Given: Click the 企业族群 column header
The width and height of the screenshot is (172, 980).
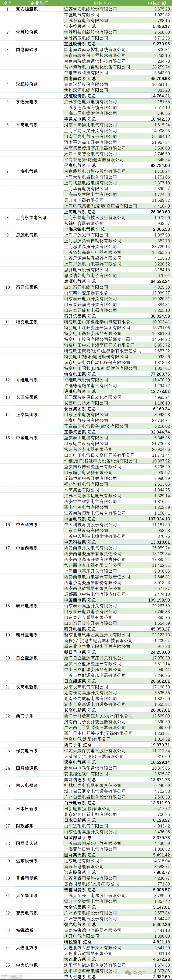Looking at the screenshot, I should click(x=39, y=3).
